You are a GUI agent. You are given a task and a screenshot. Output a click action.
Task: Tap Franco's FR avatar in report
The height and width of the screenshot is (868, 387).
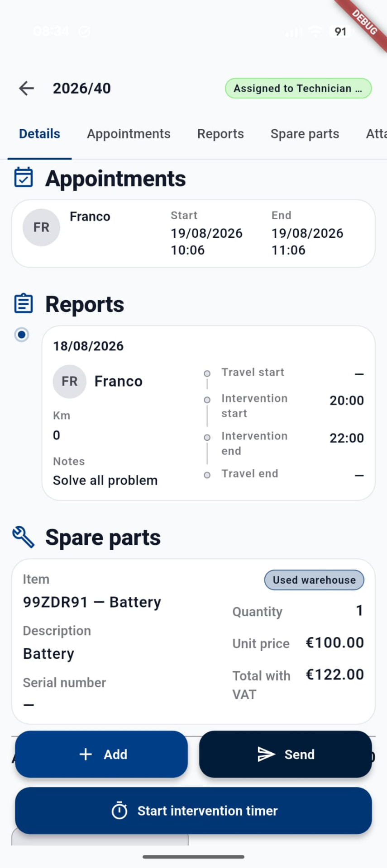[69, 381]
